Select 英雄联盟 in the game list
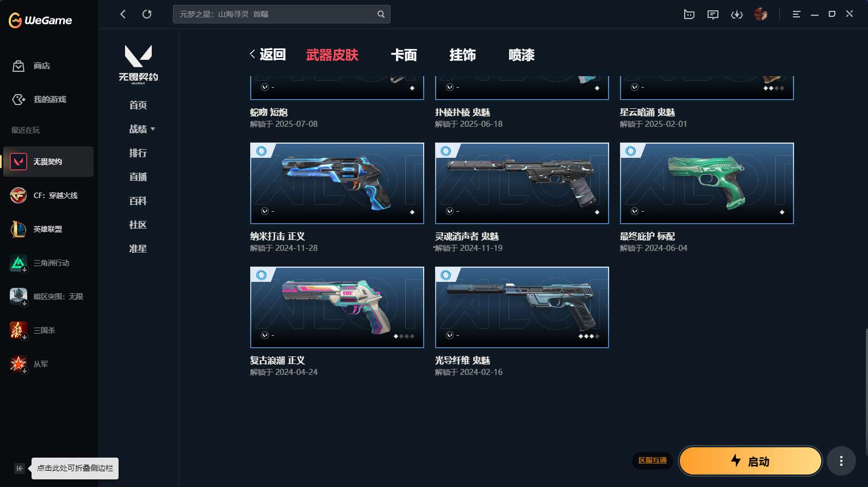This screenshot has height=487, width=868. point(48,229)
